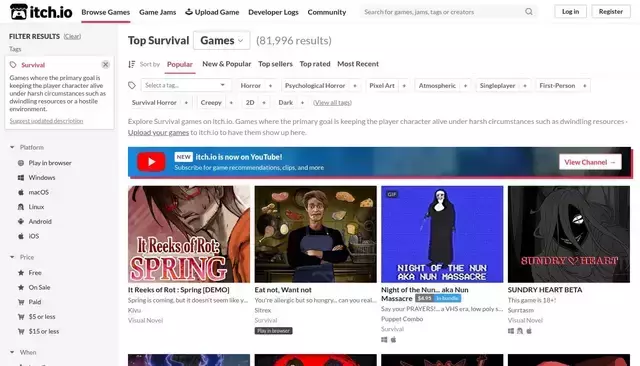Screen dimensions: 640x366
Task: Add the Horror tag with plus icon
Action: (270, 86)
